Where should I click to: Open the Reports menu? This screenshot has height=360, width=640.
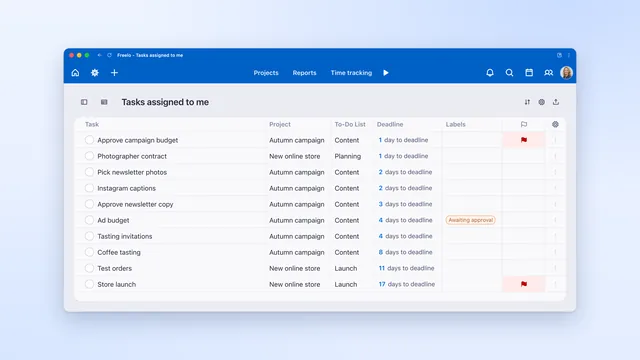click(x=304, y=73)
